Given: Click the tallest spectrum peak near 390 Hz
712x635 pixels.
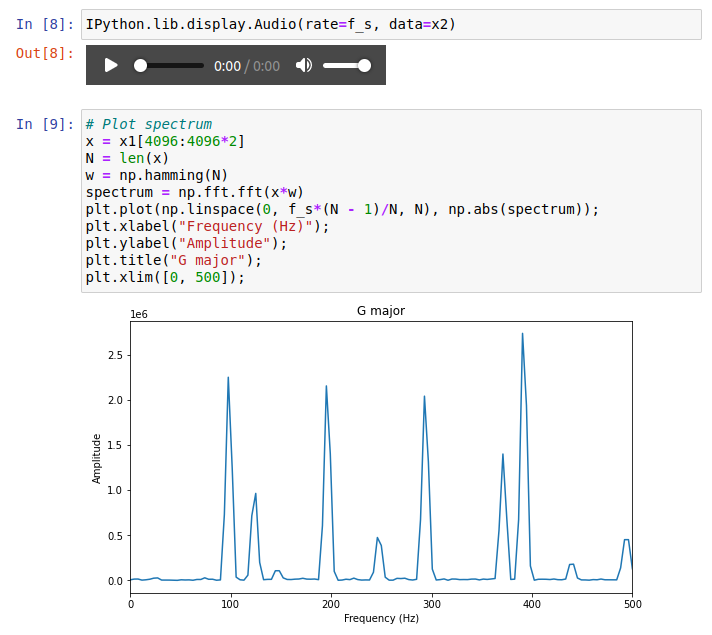Looking at the screenshot, I should [x=522, y=334].
